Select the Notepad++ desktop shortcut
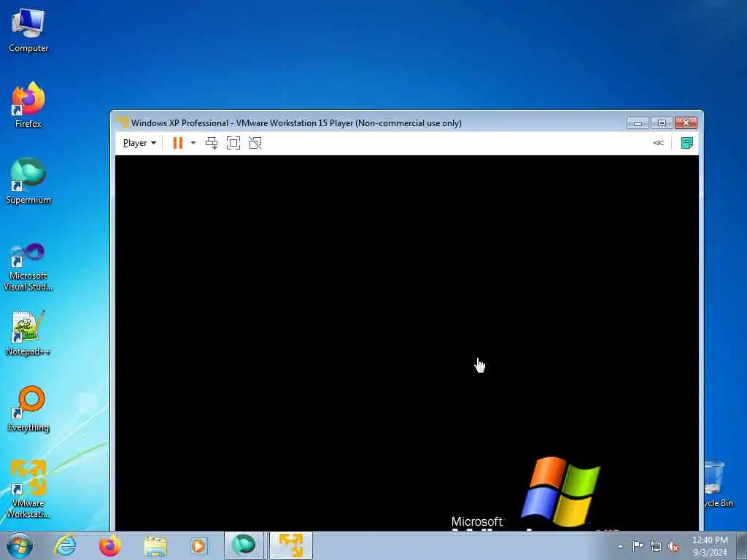 (x=28, y=332)
